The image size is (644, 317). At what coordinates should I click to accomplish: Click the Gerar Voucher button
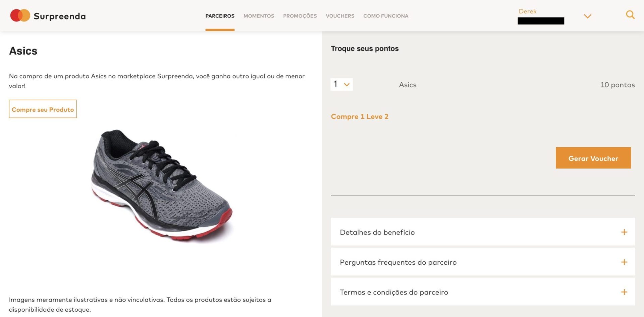coord(593,158)
